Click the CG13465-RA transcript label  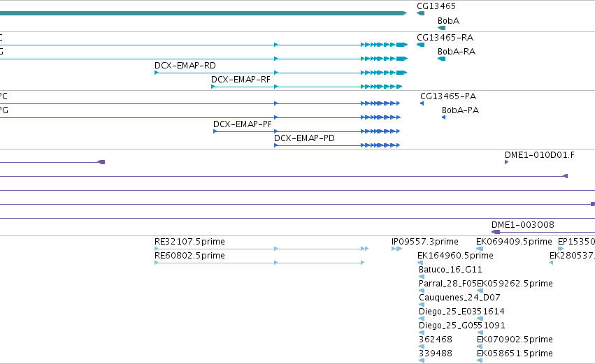click(445, 38)
